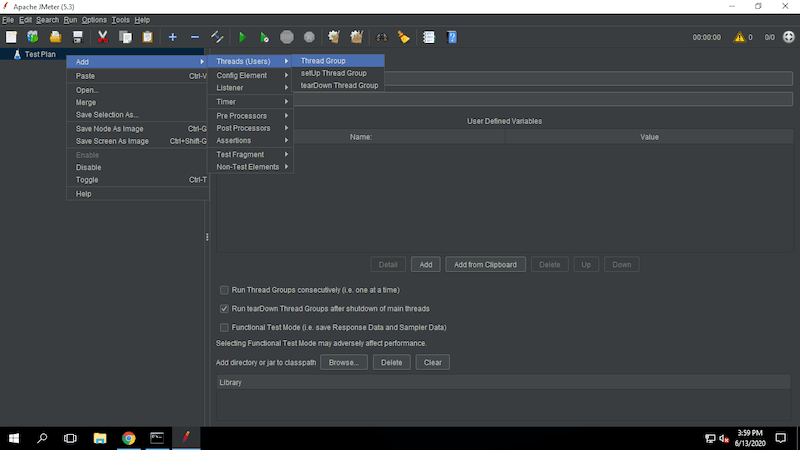
Task: Expand Pre Processors submenu
Action: [250, 116]
